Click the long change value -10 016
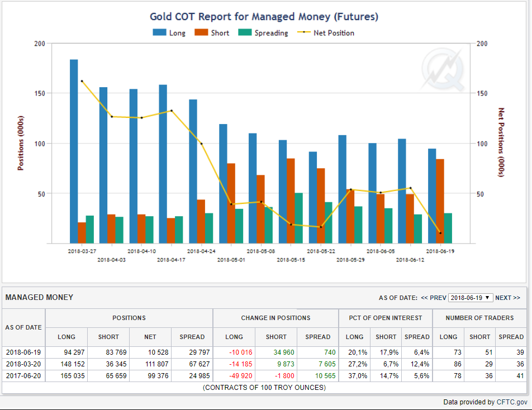This screenshot has width=532, height=410. point(240,352)
